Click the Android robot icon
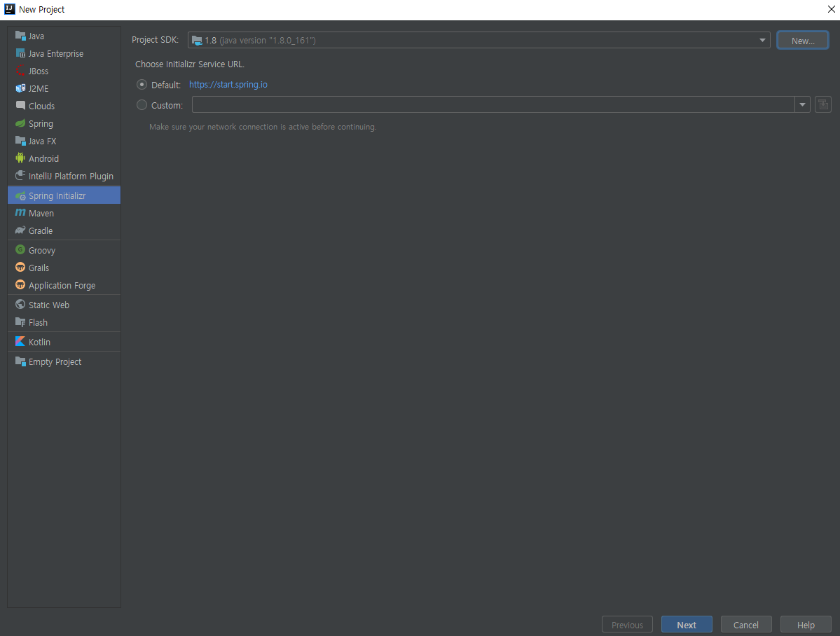This screenshot has width=840, height=636. coord(20,158)
